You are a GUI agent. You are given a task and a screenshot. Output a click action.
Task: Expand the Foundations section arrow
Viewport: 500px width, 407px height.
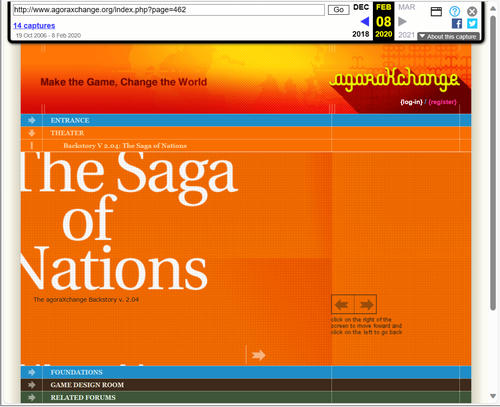(32, 372)
